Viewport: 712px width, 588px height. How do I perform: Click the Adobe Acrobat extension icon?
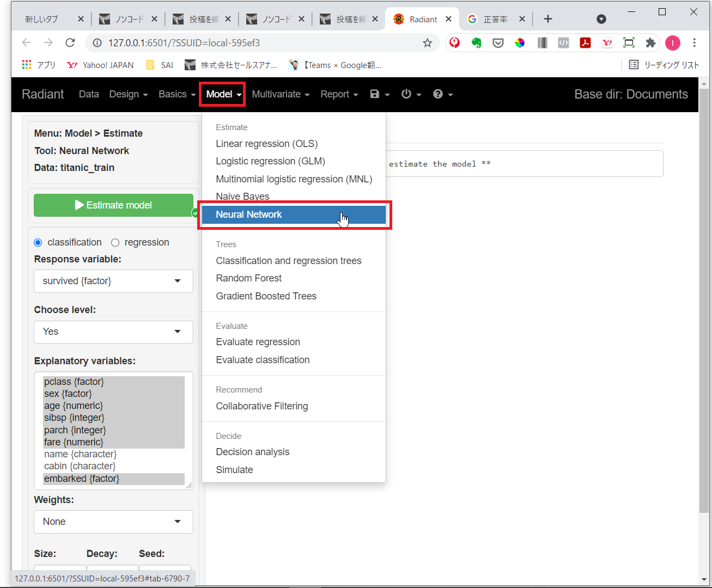(586, 43)
